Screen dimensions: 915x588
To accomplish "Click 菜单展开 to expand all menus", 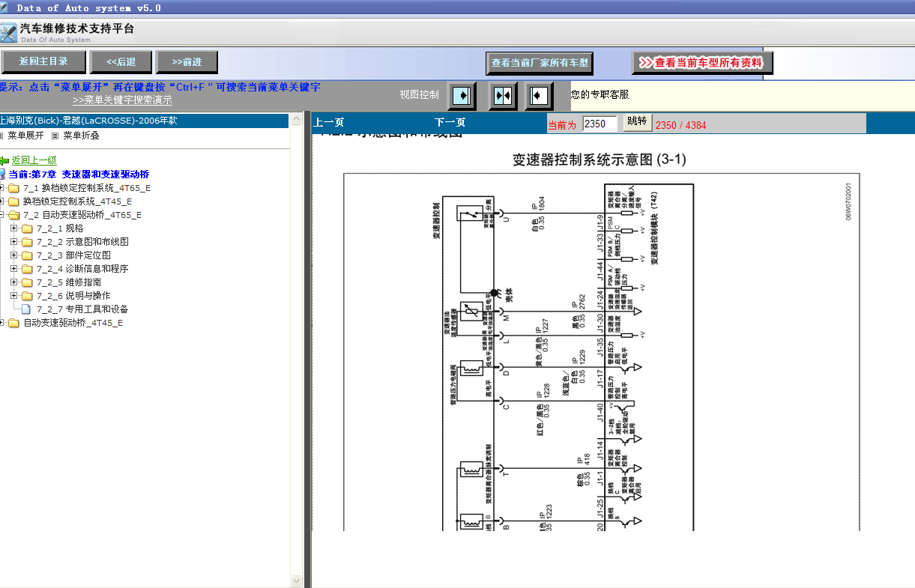I will click(25, 136).
